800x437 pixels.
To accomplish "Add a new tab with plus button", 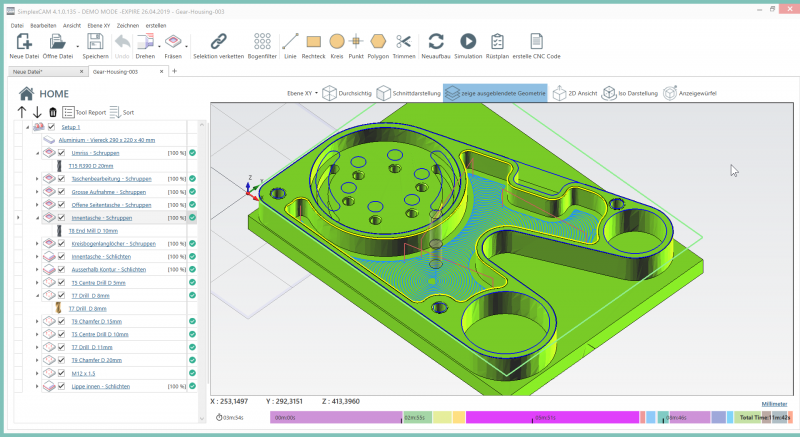I will pyautogui.click(x=174, y=71).
